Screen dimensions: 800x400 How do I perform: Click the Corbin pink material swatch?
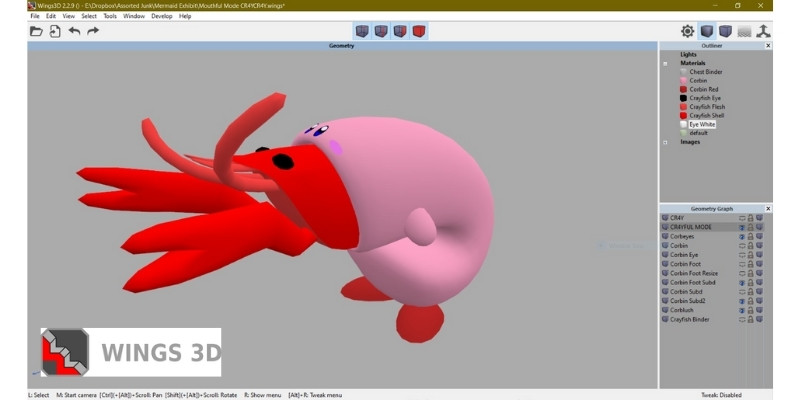click(683, 81)
